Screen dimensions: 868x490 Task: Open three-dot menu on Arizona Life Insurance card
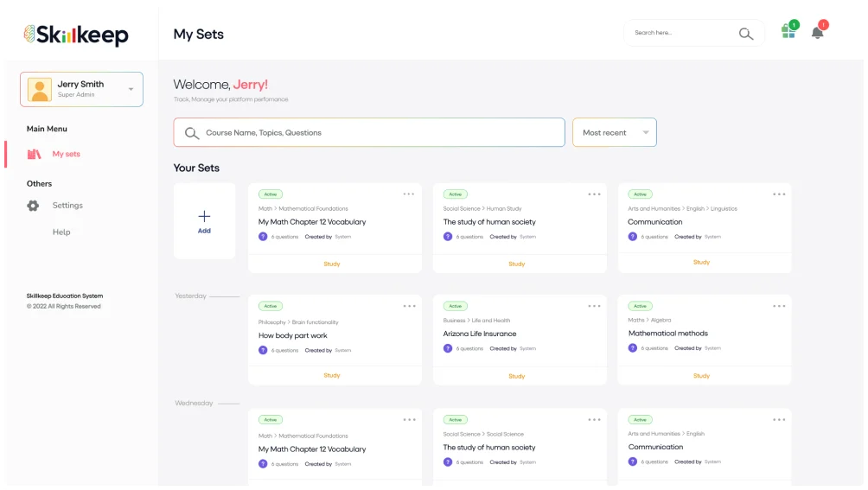(x=594, y=306)
